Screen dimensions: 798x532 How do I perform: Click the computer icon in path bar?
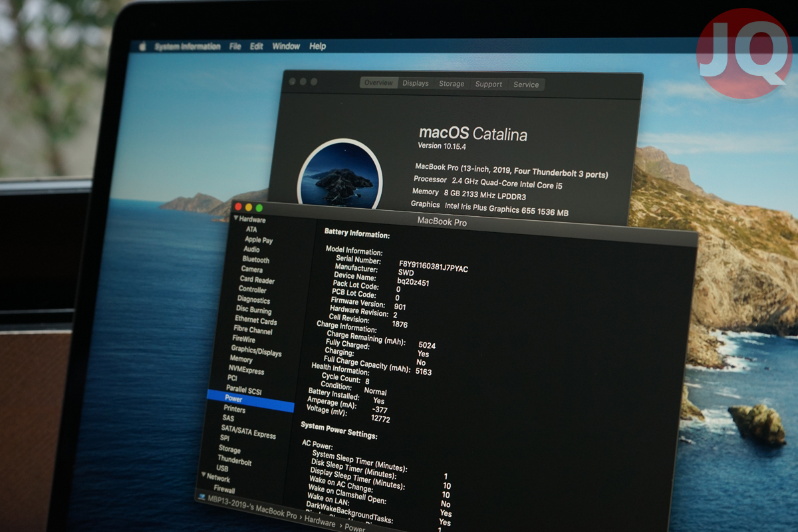[x=201, y=495]
